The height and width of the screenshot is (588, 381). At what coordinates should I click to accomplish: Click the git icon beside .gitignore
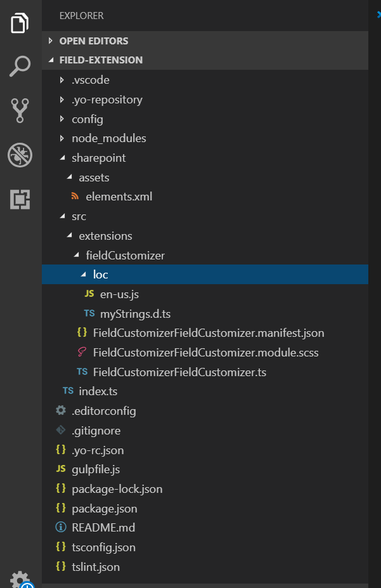61,430
